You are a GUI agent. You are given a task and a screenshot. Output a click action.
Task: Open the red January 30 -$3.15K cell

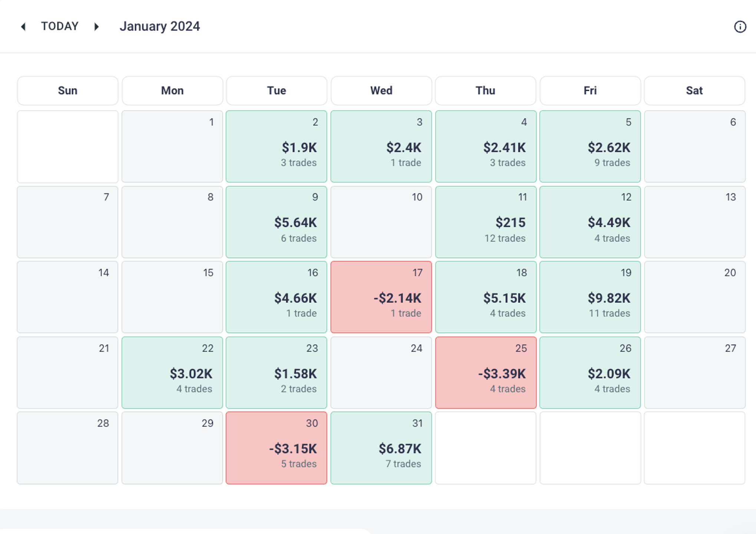pyautogui.click(x=277, y=448)
